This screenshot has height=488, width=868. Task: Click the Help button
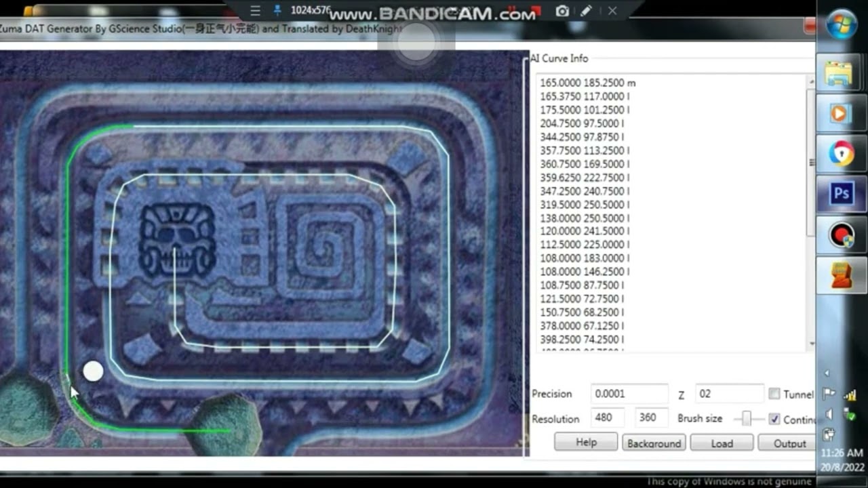pos(586,443)
